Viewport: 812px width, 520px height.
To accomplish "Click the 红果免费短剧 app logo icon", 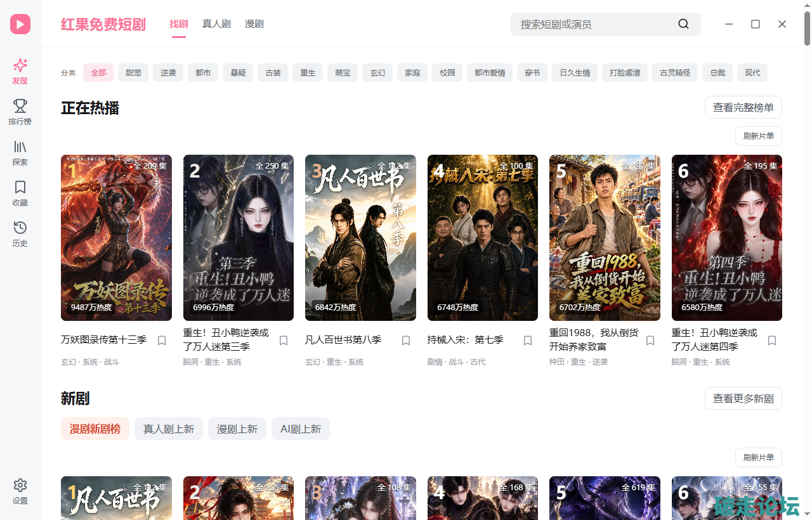I will [x=20, y=24].
